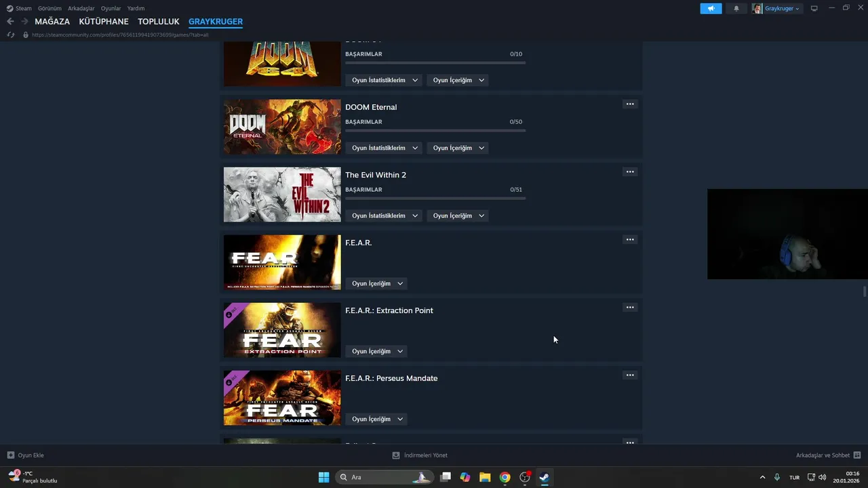868x488 pixels.
Task: Expand DOOM 64 Oyun İçeriğim dropdown
Action: coord(458,80)
